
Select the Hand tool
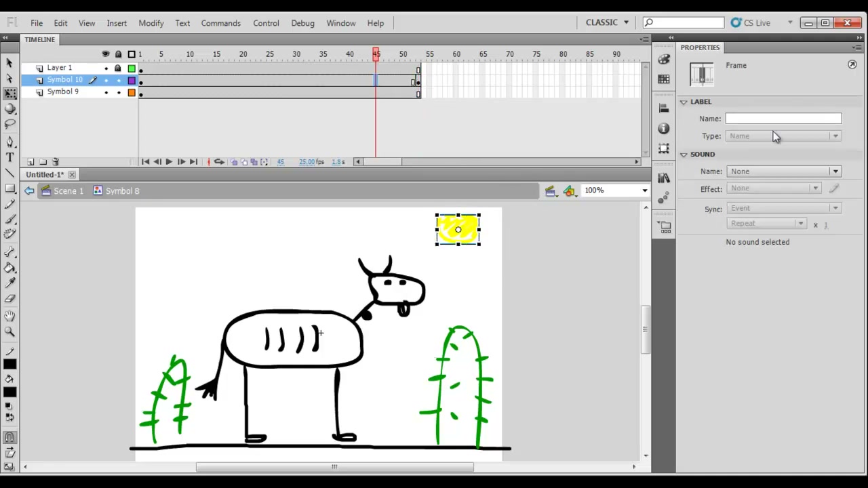[x=9, y=316]
